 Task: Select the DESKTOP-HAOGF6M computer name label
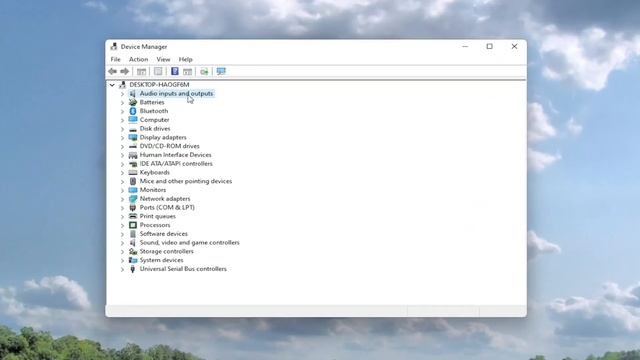point(159,84)
